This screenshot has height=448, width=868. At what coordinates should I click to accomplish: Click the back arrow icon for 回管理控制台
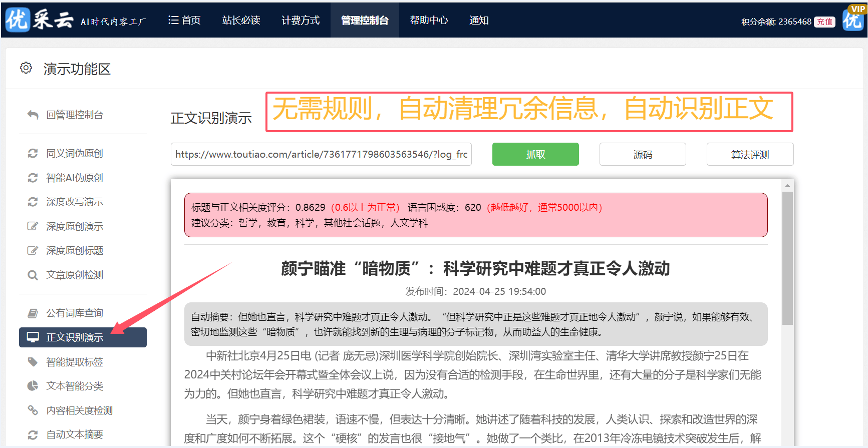33,115
